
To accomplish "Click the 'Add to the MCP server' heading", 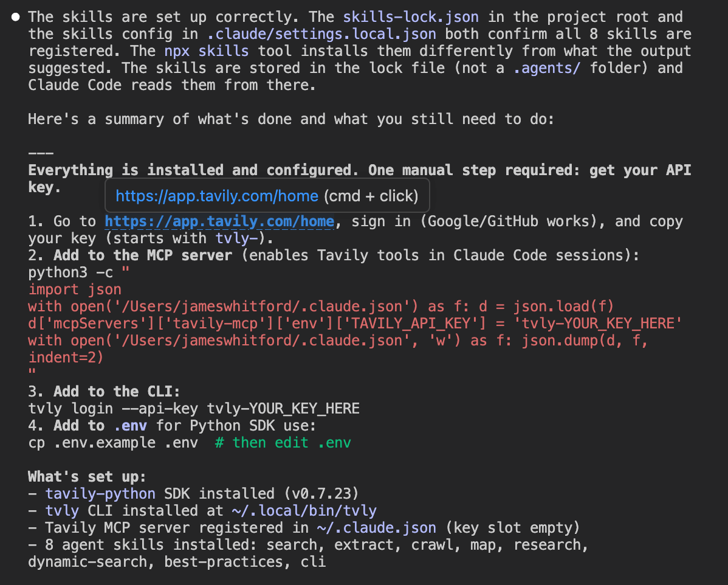I will click(142, 255).
